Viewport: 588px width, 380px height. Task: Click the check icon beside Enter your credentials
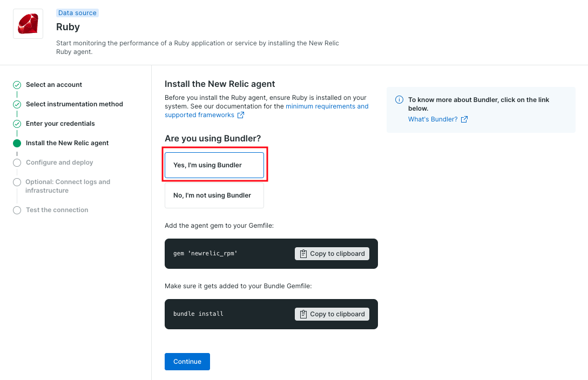pos(17,124)
